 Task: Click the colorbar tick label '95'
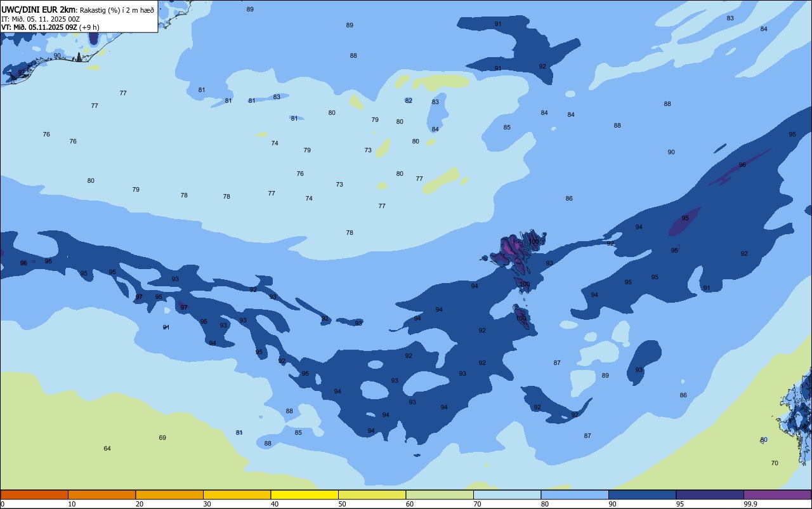pos(680,504)
